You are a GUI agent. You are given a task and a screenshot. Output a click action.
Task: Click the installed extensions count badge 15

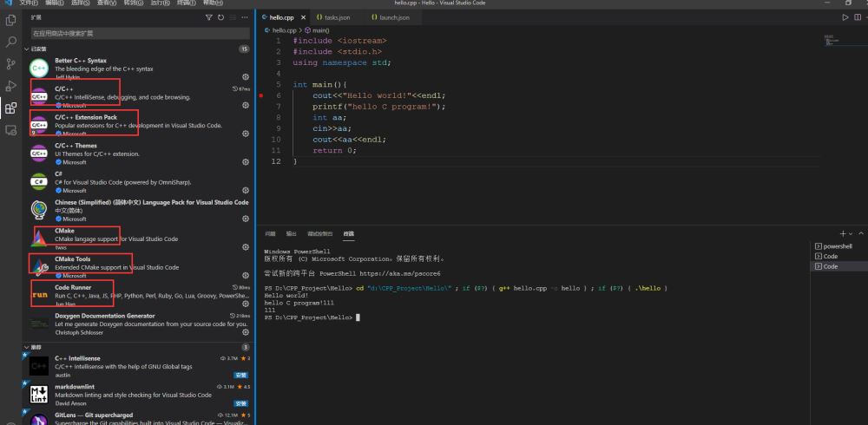244,49
